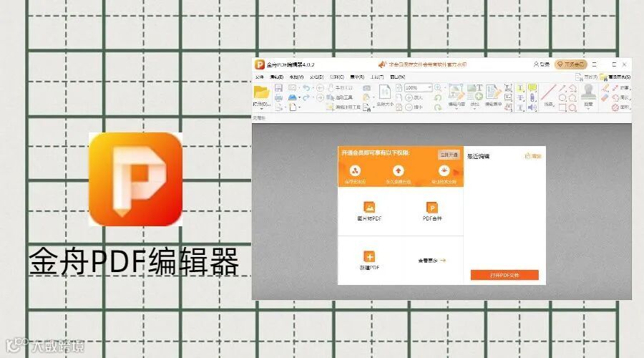
Task: Click the title bar announcement banner text
Action: coord(427,64)
